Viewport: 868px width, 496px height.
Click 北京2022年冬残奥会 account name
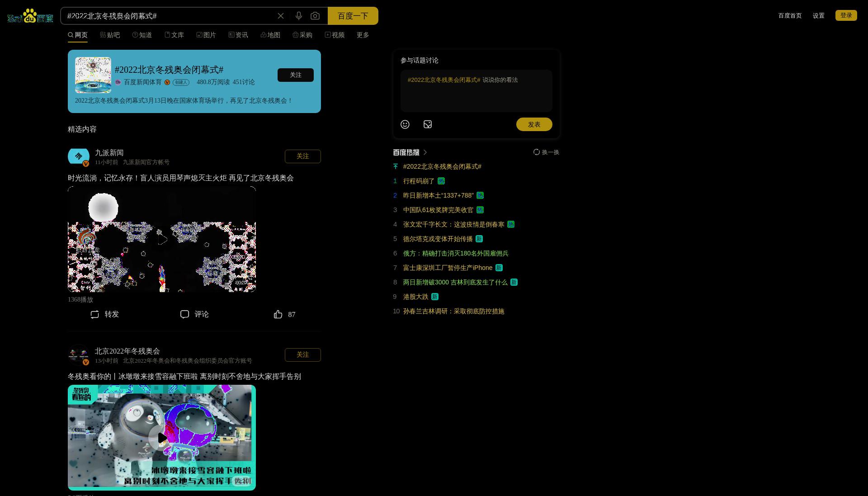(127, 351)
